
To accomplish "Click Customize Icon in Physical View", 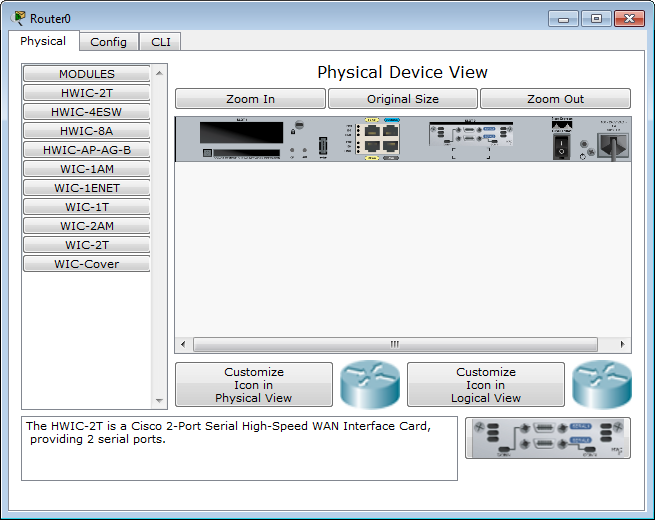I will tap(254, 384).
